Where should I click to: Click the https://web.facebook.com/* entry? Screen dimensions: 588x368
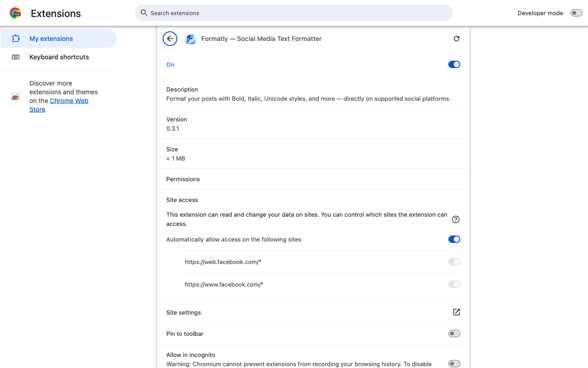(x=223, y=262)
